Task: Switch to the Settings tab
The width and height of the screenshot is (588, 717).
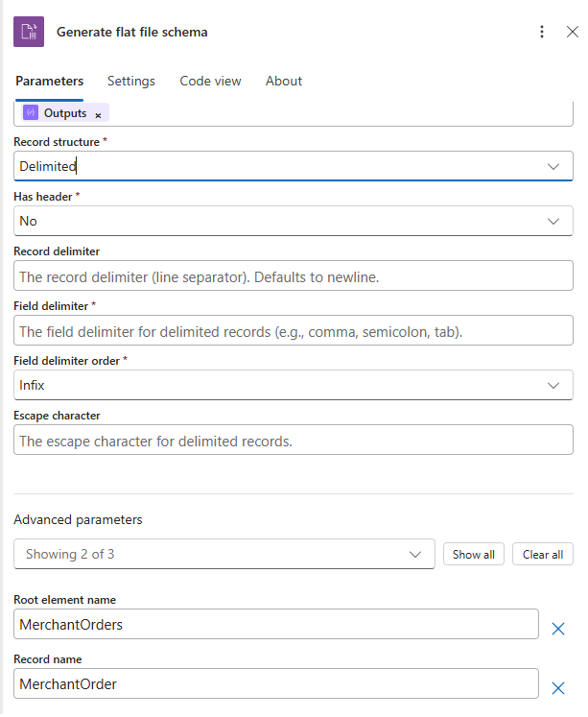Action: 131,81
